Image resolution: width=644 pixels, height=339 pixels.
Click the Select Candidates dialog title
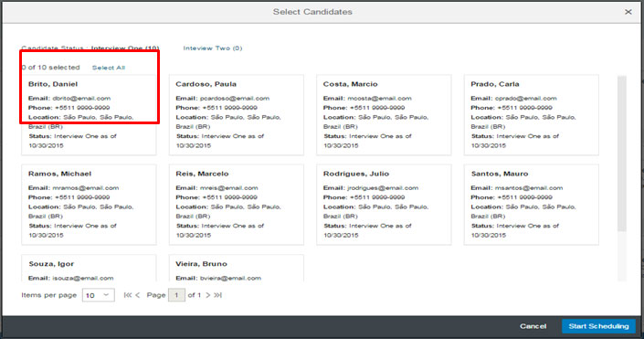[x=312, y=12]
